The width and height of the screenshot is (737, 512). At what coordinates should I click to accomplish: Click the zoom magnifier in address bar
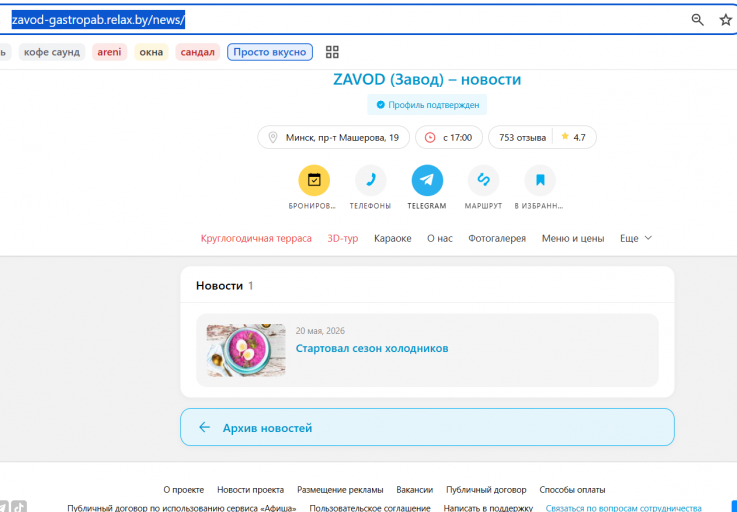698,20
